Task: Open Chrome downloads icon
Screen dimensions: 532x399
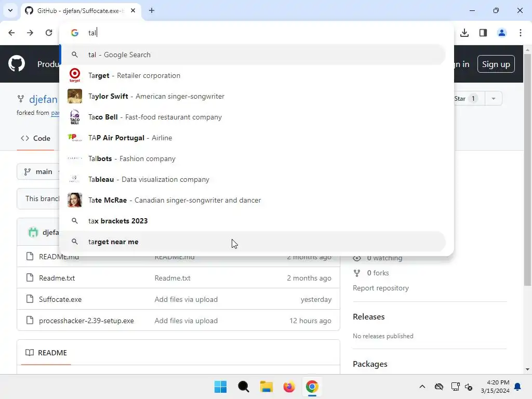Action: [464, 33]
